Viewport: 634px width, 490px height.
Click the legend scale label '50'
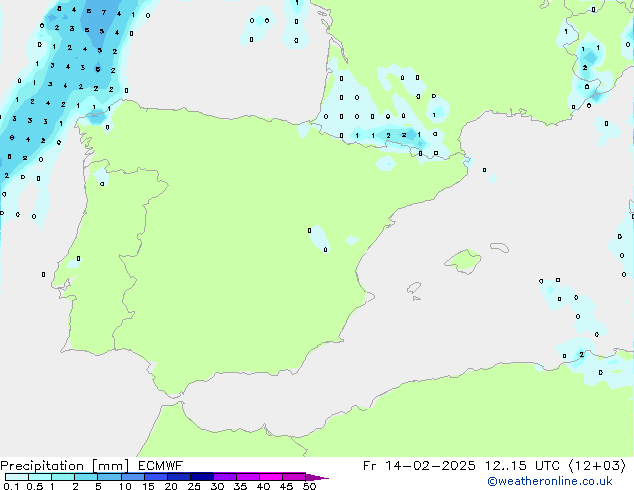(x=310, y=486)
